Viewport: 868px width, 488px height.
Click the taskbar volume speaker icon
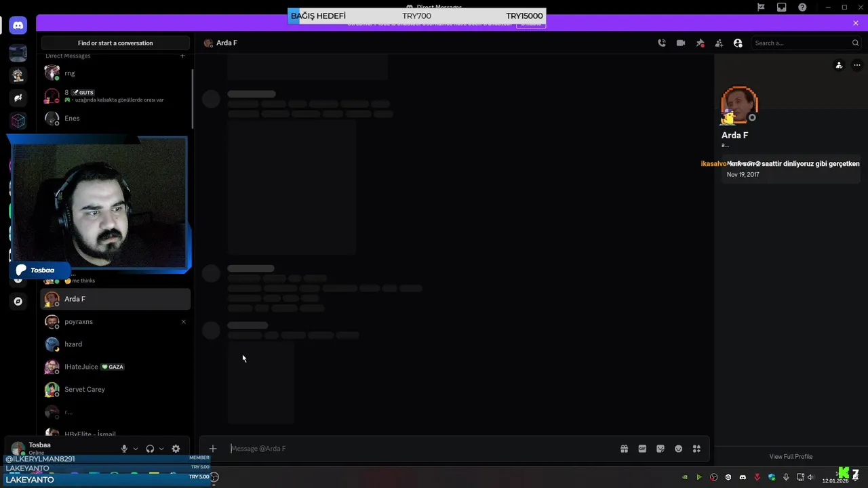pyautogui.click(x=810, y=477)
